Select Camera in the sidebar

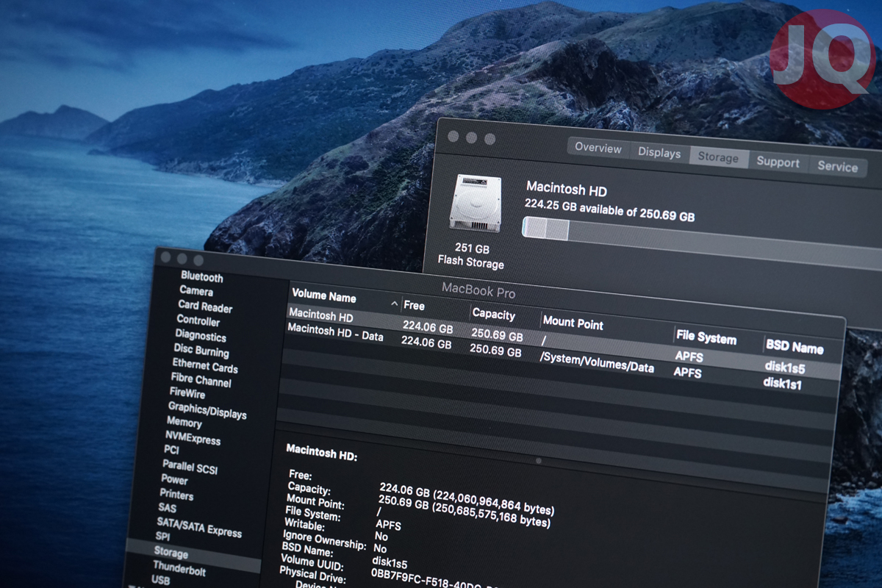point(196,290)
